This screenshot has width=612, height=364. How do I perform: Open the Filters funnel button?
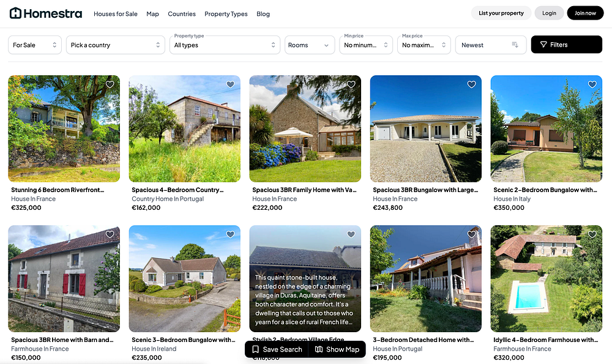tap(566, 45)
